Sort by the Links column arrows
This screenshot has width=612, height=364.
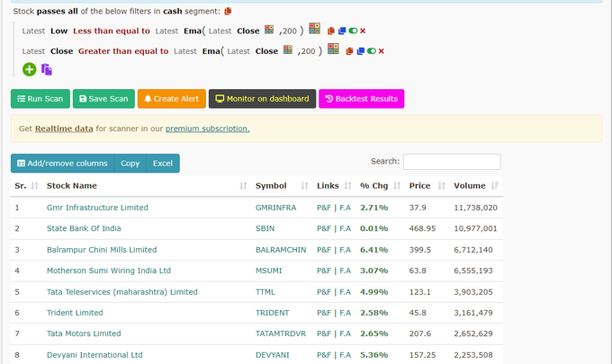click(347, 186)
